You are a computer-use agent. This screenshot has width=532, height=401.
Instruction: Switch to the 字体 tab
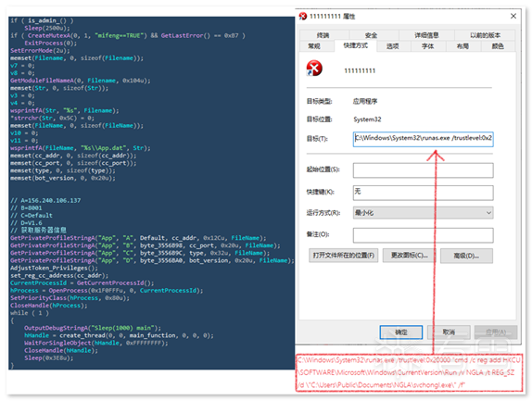click(x=427, y=46)
